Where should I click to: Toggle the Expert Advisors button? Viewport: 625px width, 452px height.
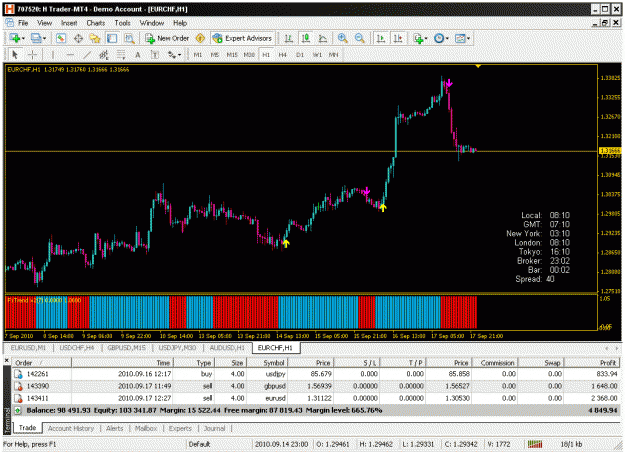pyautogui.click(x=242, y=38)
